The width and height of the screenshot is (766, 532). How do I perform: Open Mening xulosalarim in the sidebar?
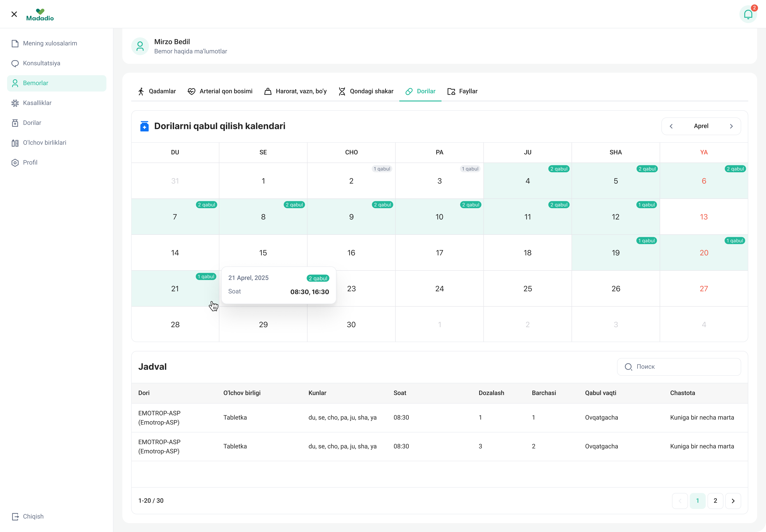coord(50,43)
